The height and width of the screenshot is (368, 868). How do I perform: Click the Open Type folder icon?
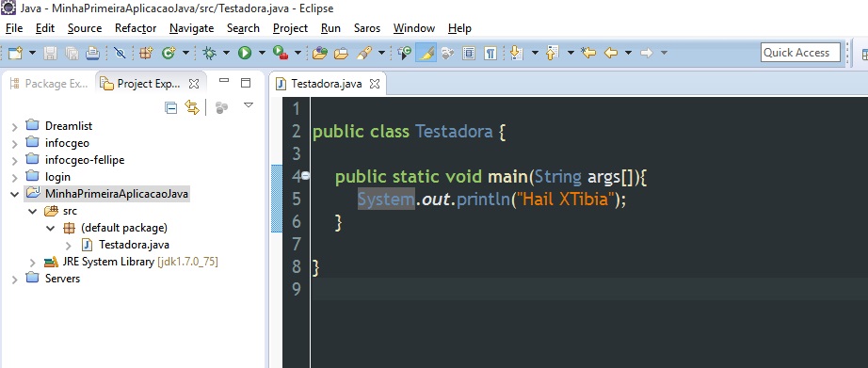point(319,53)
